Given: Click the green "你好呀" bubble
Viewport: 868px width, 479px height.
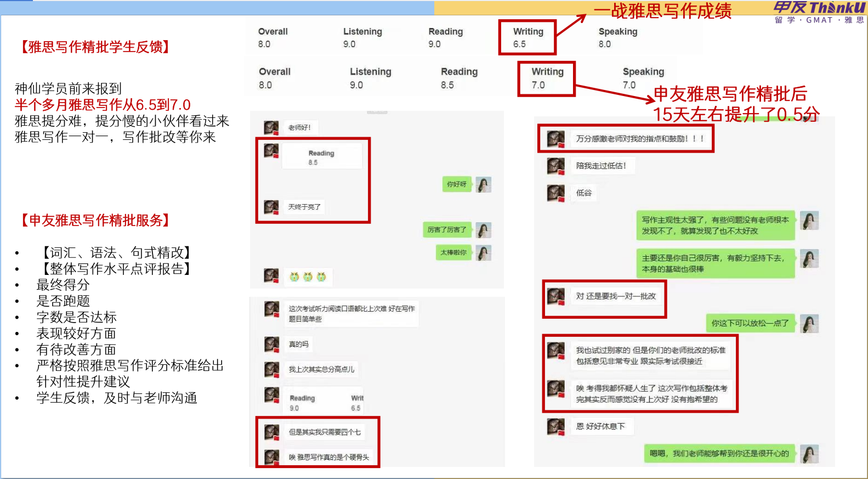Looking at the screenshot, I should 457,184.
